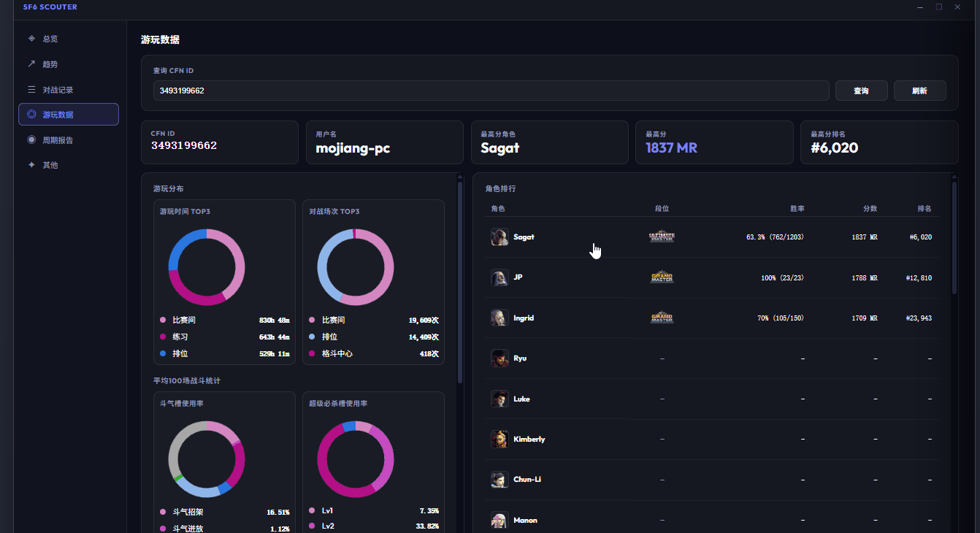Click the match count "19,609次"
980x533 pixels.
pos(424,321)
